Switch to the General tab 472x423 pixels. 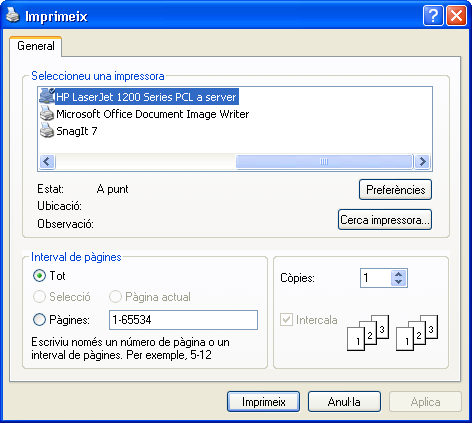coord(36,46)
